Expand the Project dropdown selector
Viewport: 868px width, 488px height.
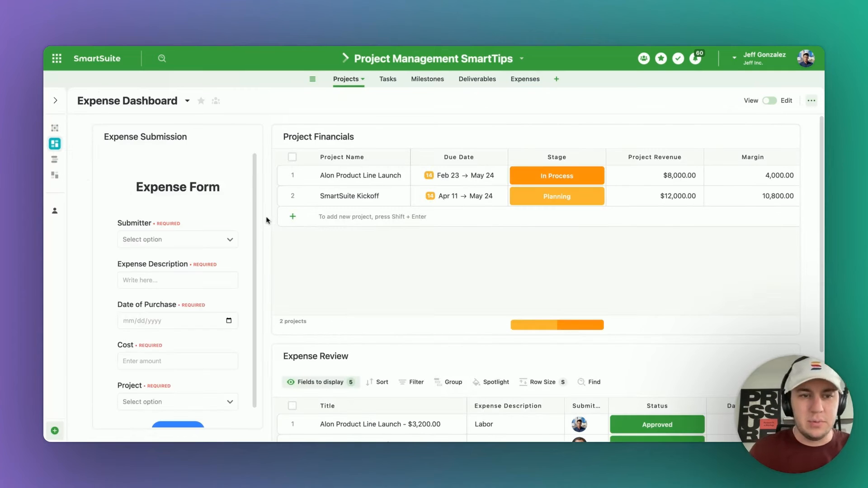177,402
